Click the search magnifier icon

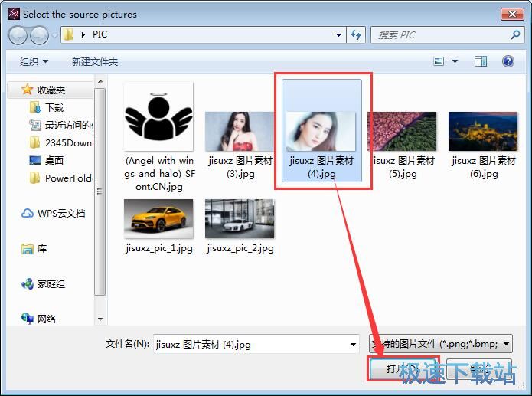coord(515,35)
